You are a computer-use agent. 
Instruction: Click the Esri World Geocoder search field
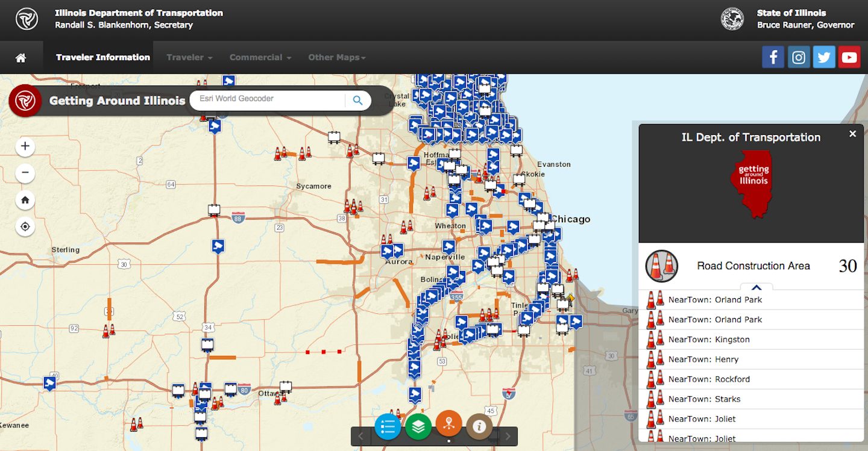(271, 100)
